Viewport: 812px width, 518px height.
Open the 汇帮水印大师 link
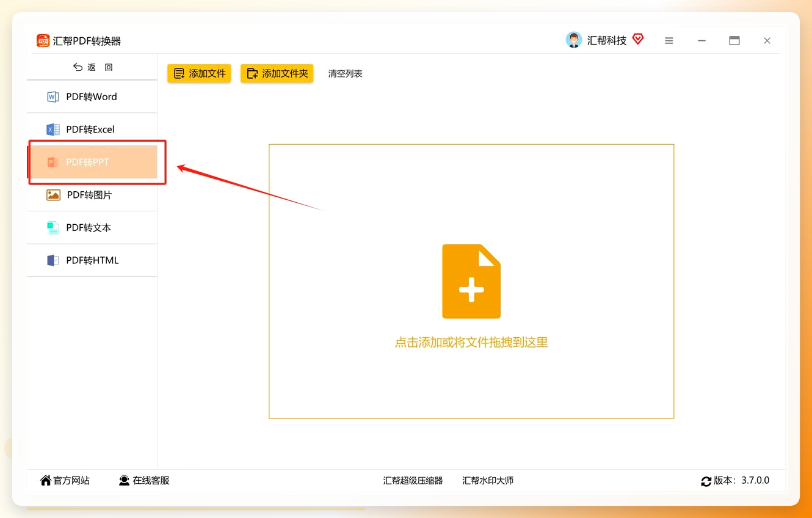(x=488, y=481)
